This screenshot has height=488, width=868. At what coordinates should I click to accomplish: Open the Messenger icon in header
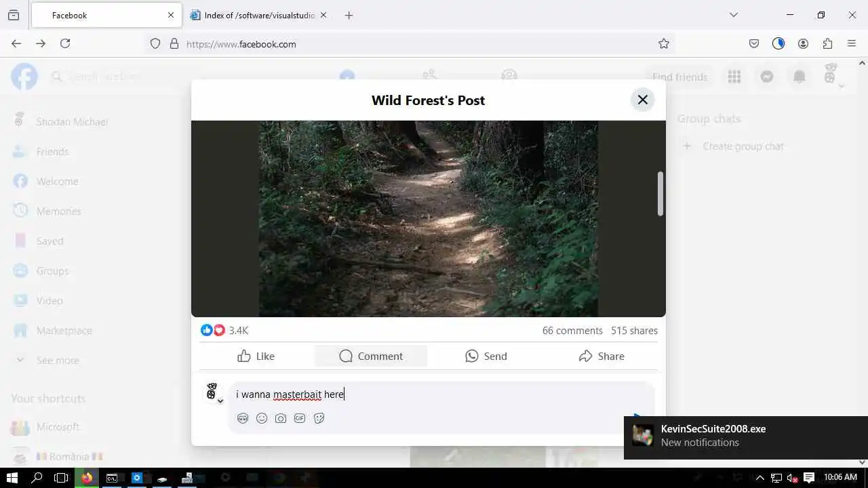767,77
